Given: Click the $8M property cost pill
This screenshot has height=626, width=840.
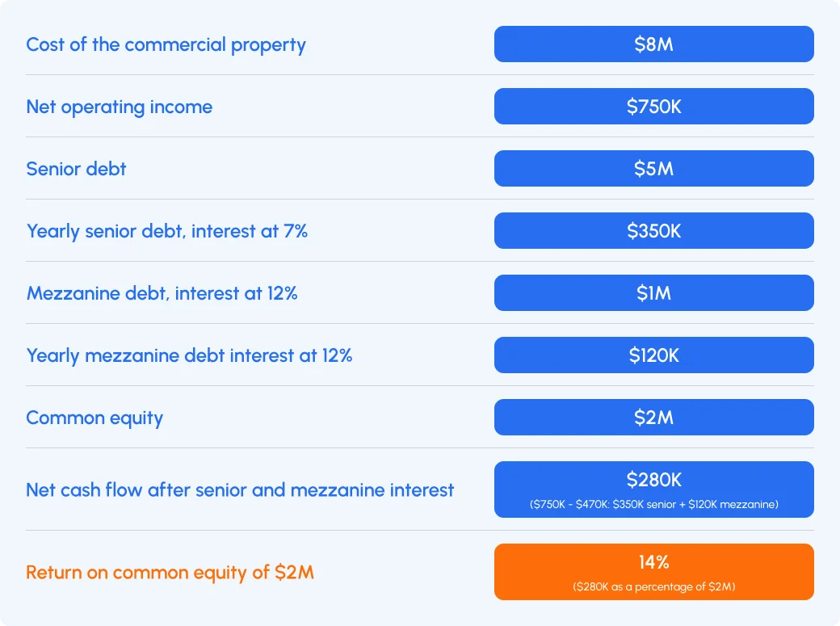Looking at the screenshot, I should (x=653, y=44).
